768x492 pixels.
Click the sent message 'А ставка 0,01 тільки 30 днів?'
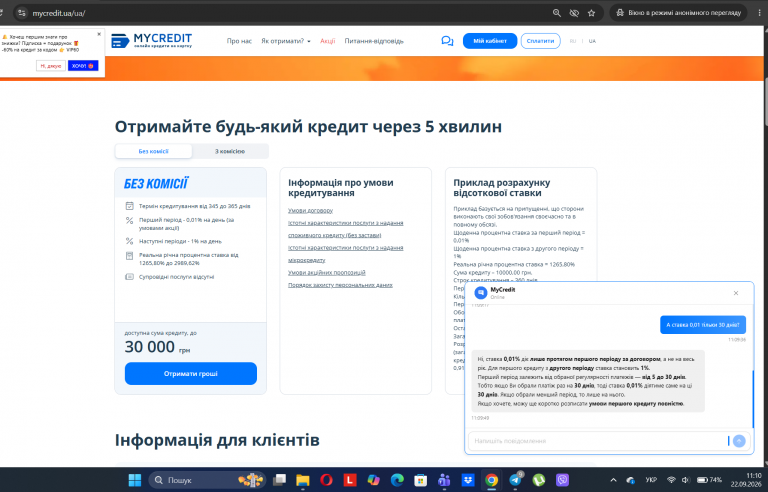(x=703, y=325)
